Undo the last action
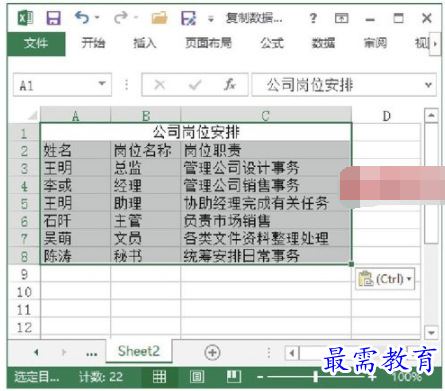The width and height of the screenshot is (445, 391). 82,17
